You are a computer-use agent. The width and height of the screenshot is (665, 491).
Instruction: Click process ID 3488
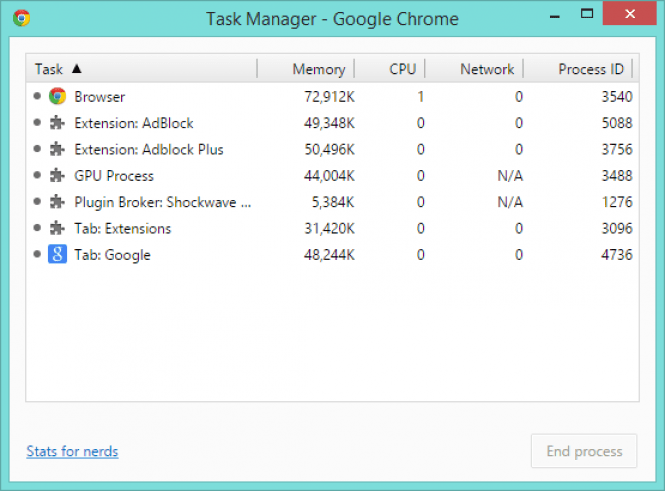point(617,176)
